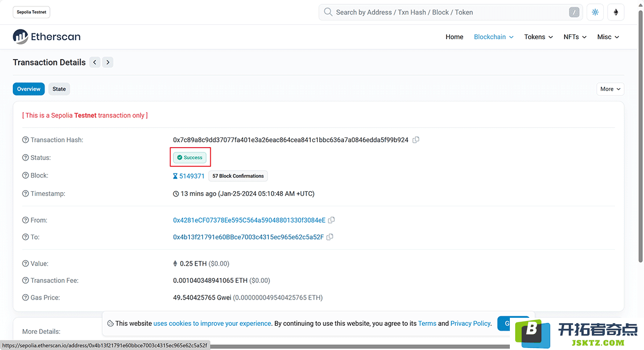Image resolution: width=644 pixels, height=350 pixels.
Task: Click help icon beside To
Action: (25, 237)
